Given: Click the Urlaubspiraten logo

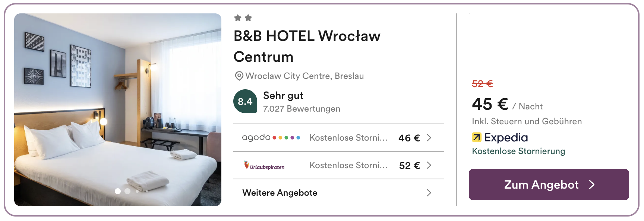Looking at the screenshot, I should coord(264,166).
